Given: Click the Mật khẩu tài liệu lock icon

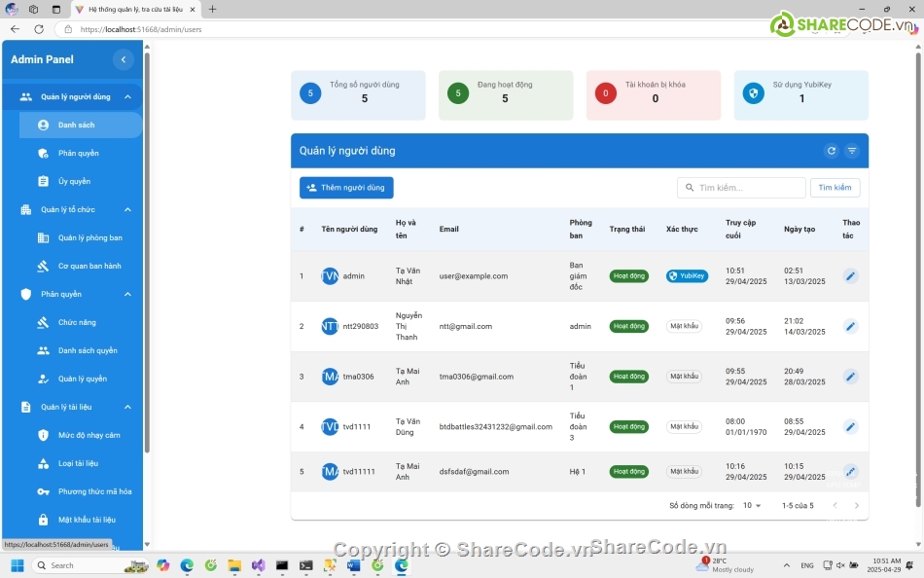Looking at the screenshot, I should tap(43, 520).
